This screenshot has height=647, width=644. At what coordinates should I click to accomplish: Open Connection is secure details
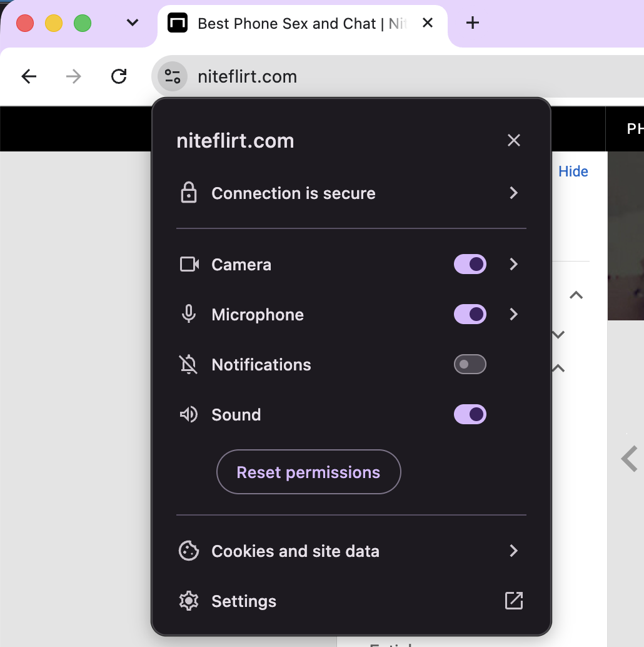pyautogui.click(x=351, y=193)
